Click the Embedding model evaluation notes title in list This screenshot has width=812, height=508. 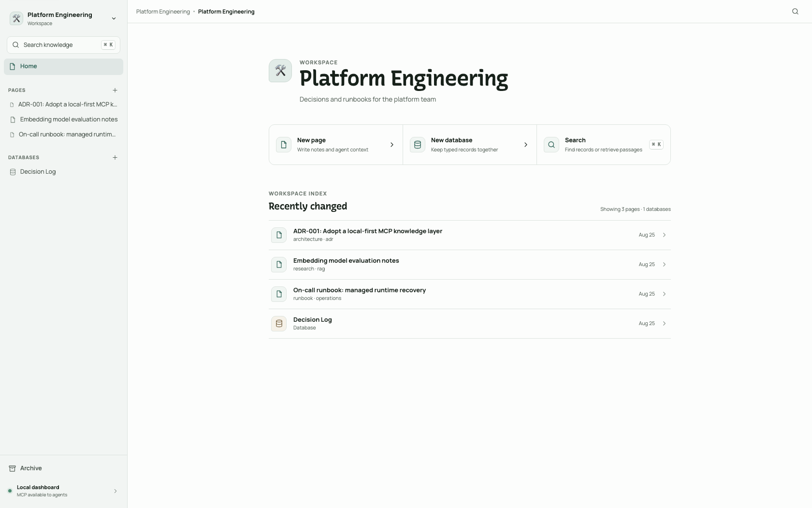point(346,261)
